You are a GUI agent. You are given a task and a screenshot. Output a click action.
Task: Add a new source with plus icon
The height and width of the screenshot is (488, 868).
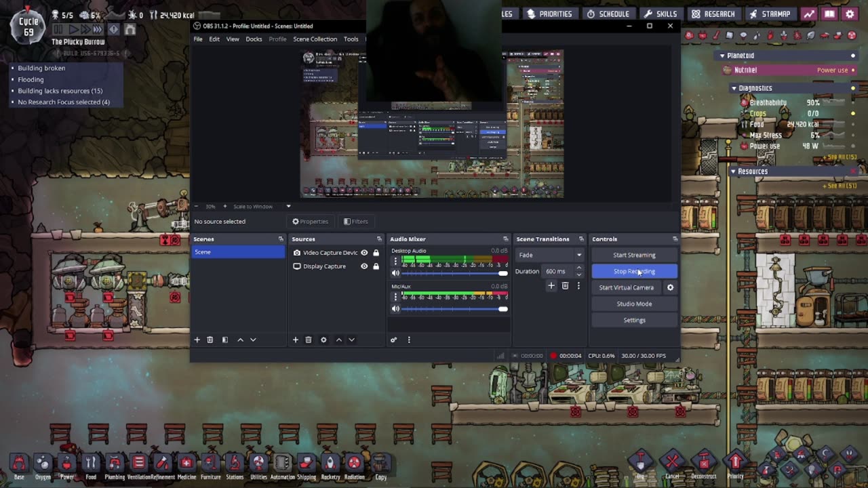click(296, 340)
